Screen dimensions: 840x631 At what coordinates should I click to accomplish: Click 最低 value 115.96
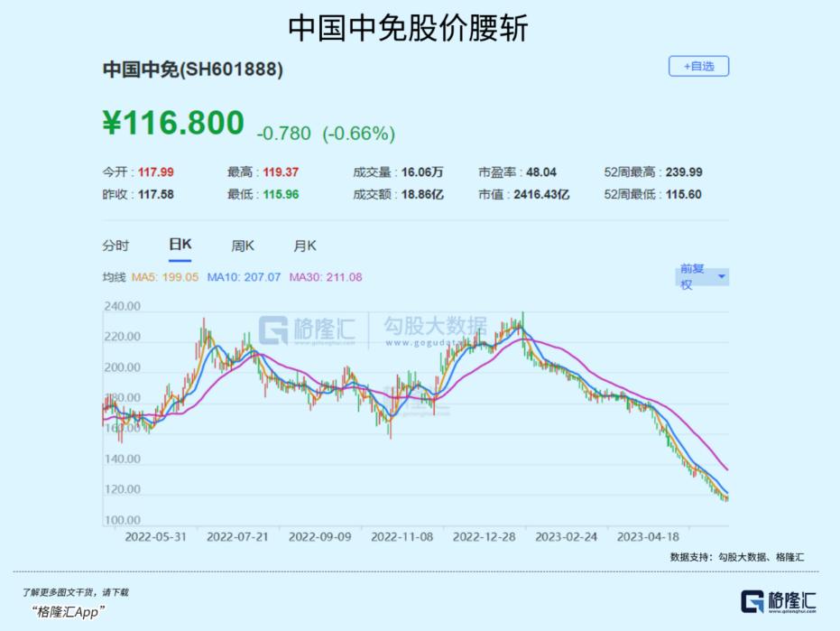pyautogui.click(x=281, y=194)
